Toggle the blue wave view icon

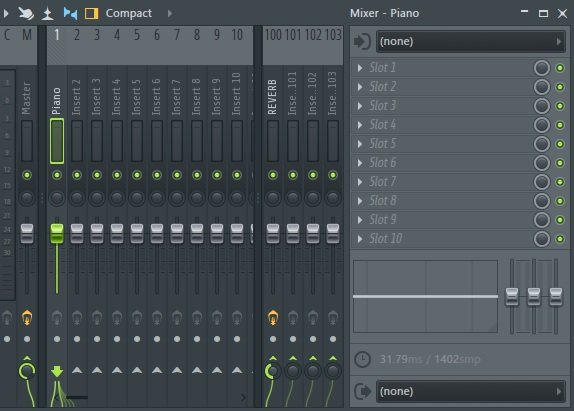click(x=70, y=14)
